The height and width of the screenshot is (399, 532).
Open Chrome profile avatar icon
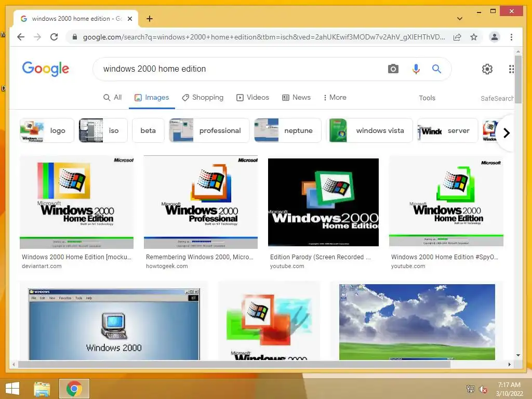(x=495, y=37)
